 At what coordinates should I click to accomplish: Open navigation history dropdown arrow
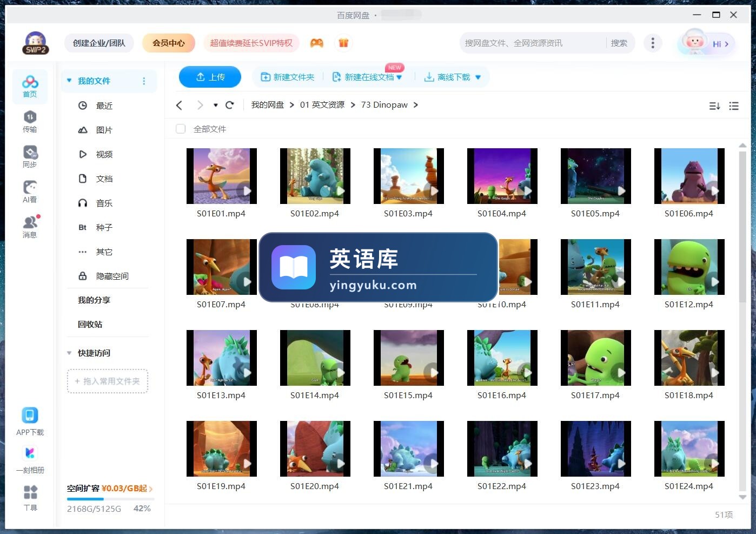click(215, 105)
